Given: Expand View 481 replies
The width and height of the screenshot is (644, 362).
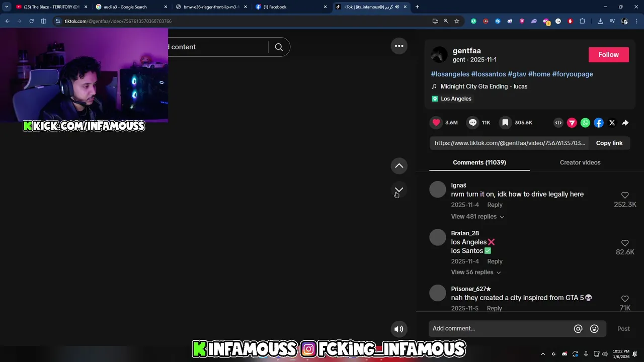Looking at the screenshot, I should click(477, 217).
